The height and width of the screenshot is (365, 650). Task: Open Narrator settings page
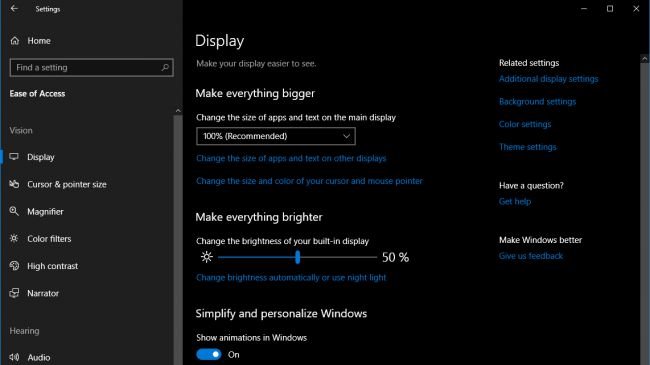click(x=43, y=293)
